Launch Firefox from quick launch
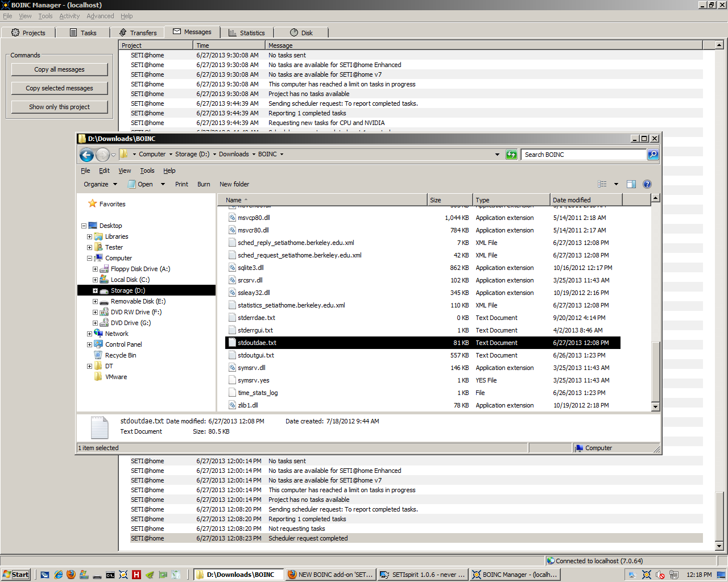The image size is (728, 582). coord(71,575)
